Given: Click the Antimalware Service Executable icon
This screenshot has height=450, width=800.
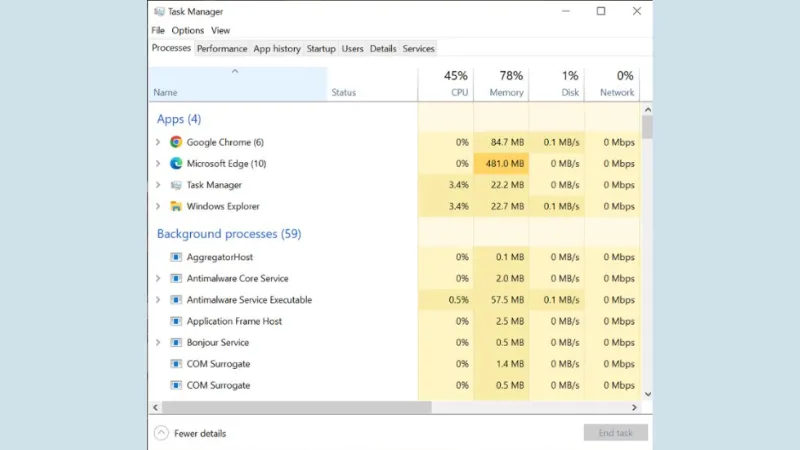Looking at the screenshot, I should pyautogui.click(x=176, y=300).
